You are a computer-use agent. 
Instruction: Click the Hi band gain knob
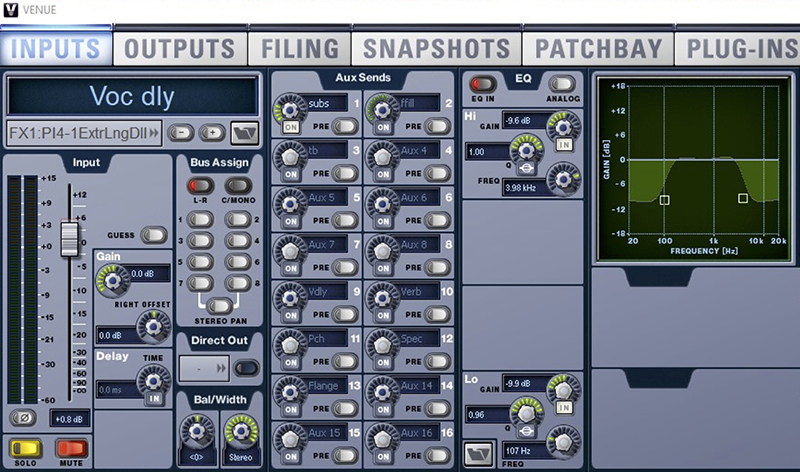[x=563, y=127]
